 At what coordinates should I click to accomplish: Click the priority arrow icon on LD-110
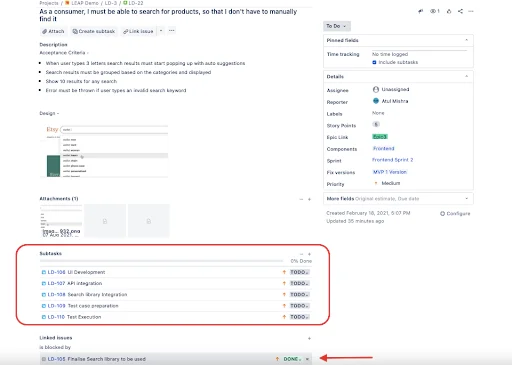point(284,317)
